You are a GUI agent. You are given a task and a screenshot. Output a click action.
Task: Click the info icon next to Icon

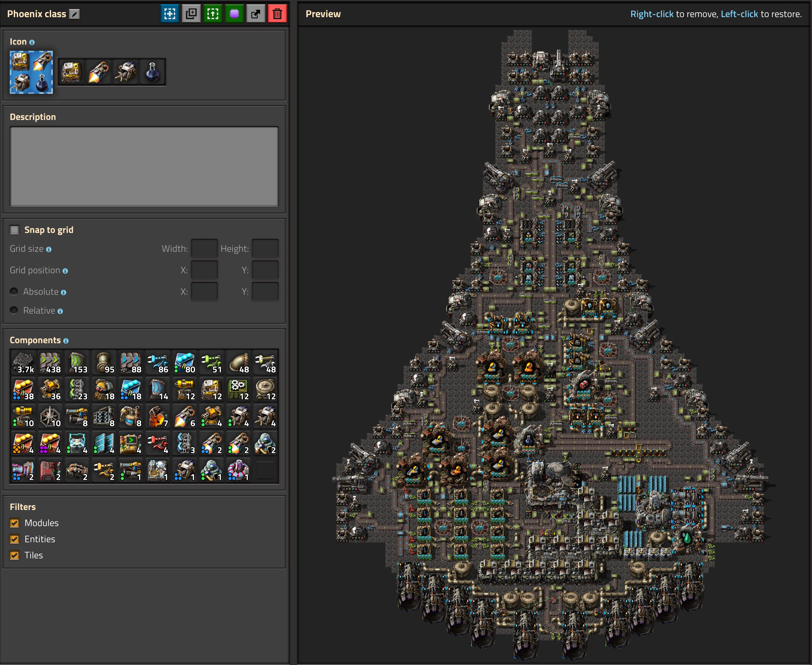[x=32, y=42]
